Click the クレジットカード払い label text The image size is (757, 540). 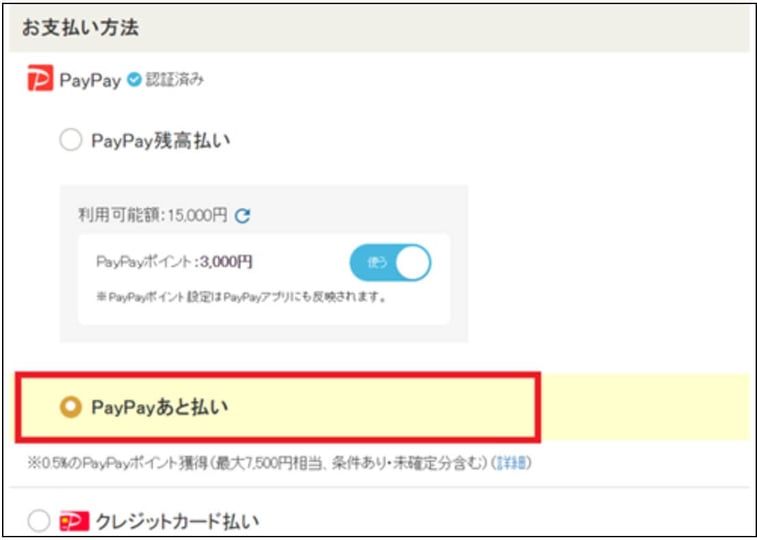[176, 521]
